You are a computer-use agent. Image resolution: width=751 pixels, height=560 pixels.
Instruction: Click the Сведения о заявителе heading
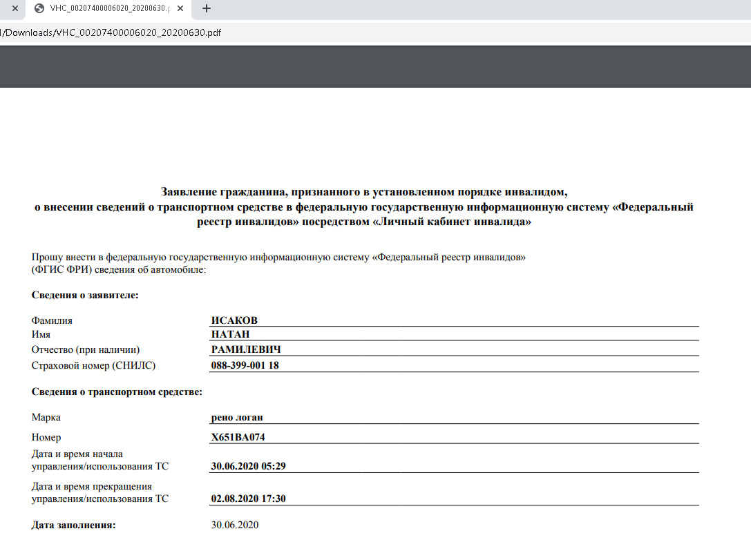[85, 296]
